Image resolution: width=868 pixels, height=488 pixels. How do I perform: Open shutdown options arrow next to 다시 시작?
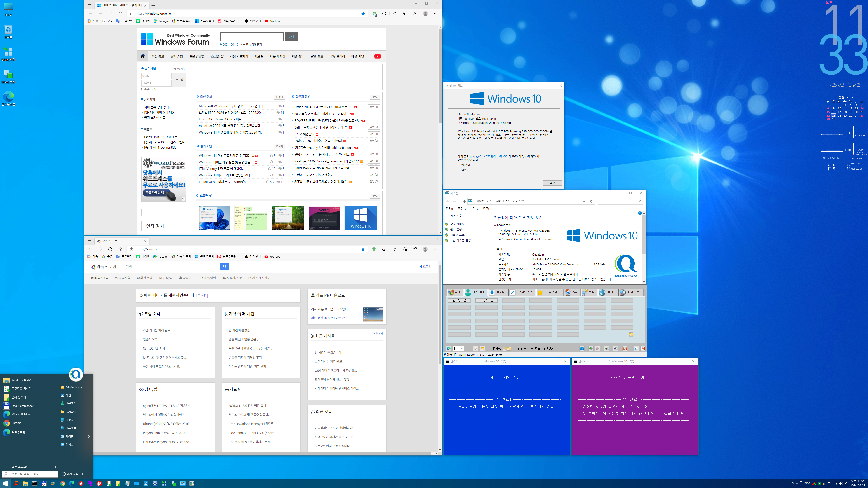coord(82,474)
